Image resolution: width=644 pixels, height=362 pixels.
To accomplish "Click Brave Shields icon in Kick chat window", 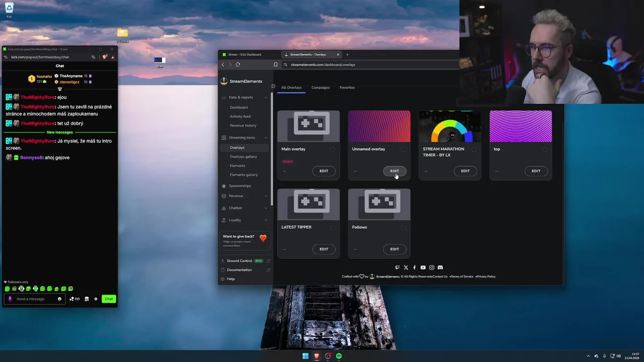I will 104,57.
